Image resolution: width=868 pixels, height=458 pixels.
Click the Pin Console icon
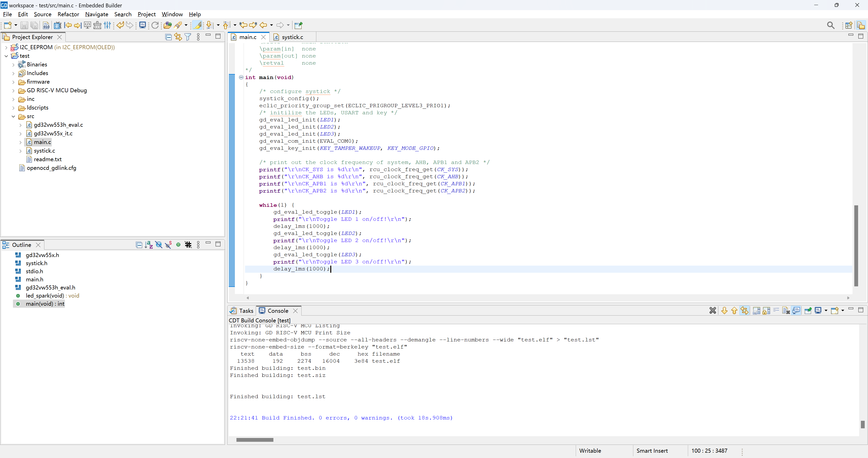click(x=808, y=310)
